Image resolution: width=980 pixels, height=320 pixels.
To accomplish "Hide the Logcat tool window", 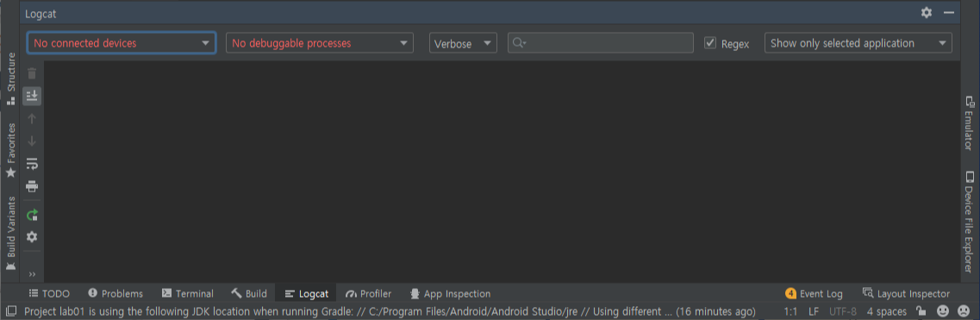I will click(949, 12).
